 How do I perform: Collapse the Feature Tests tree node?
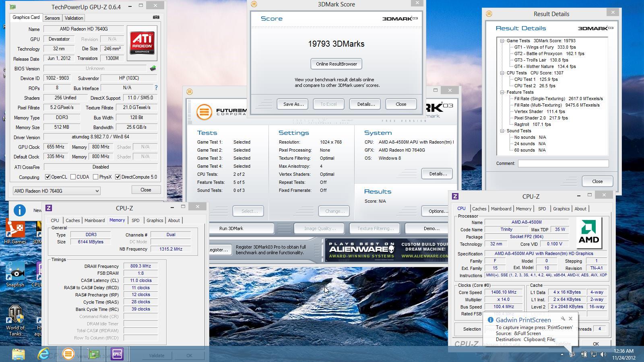502,92
